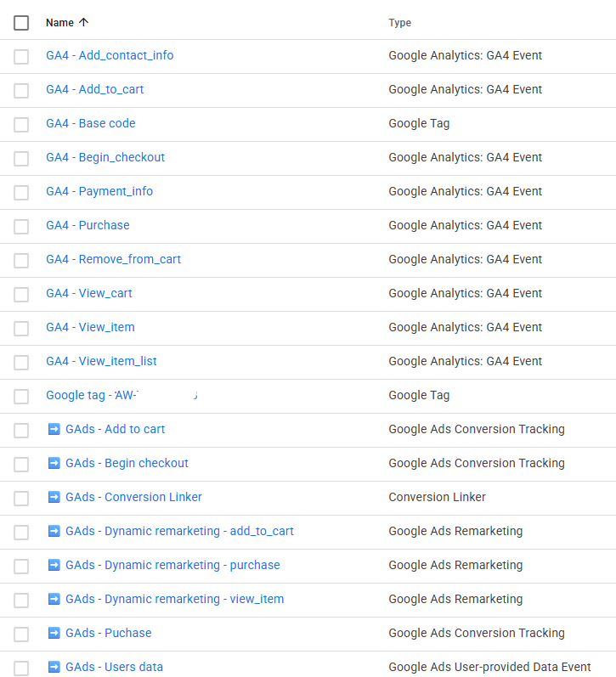
Task: Tick checkbox for GA4 - Purchase
Action: click(21, 227)
